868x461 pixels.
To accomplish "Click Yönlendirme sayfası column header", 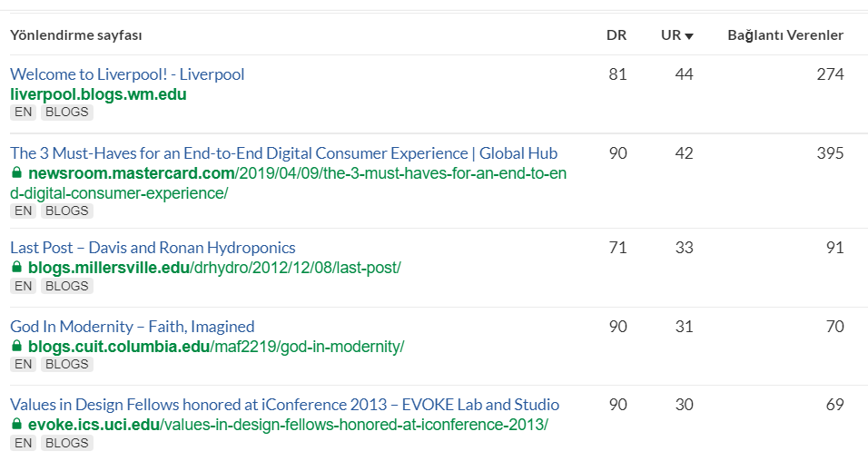I will tap(76, 35).
